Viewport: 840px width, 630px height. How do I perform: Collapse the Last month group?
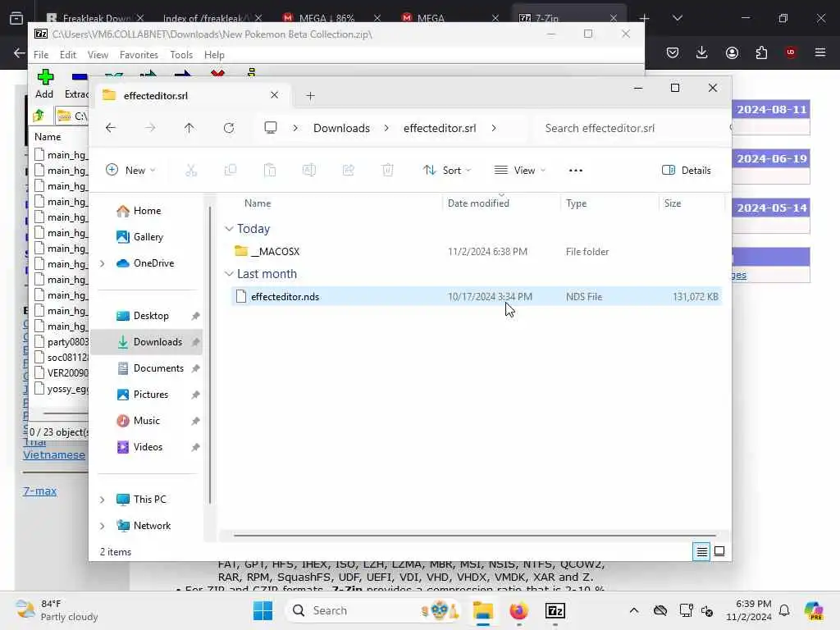pos(229,274)
